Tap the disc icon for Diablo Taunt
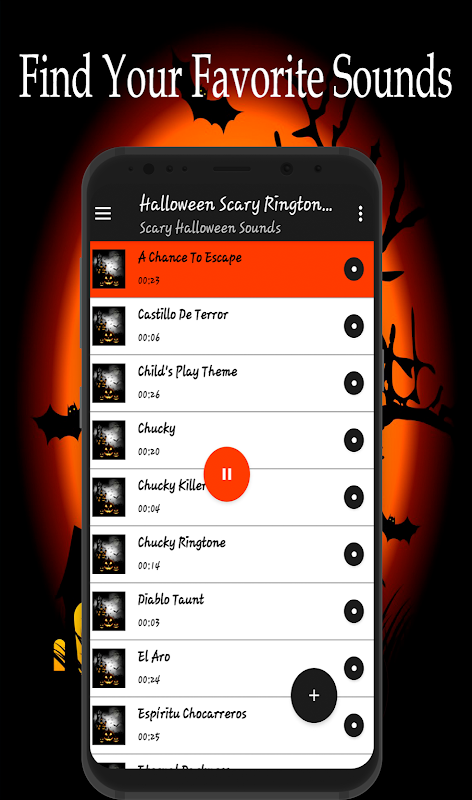This screenshot has width=472, height=800. pos(354,611)
